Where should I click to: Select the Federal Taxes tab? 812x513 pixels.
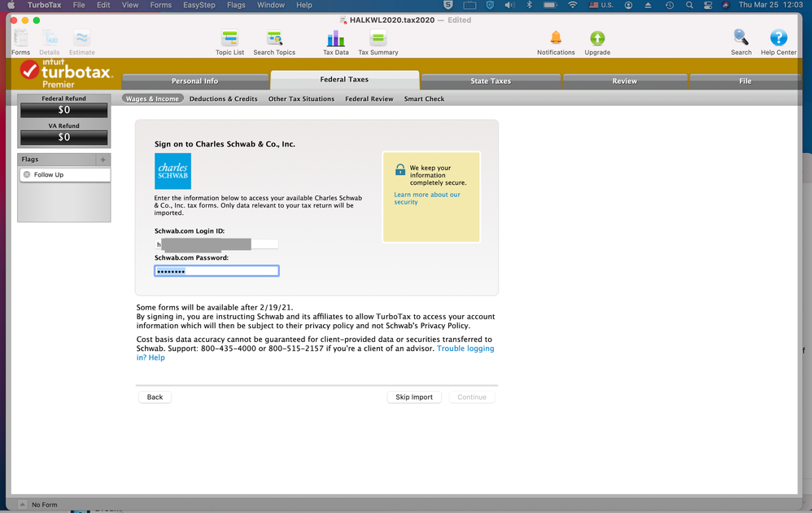344,80
